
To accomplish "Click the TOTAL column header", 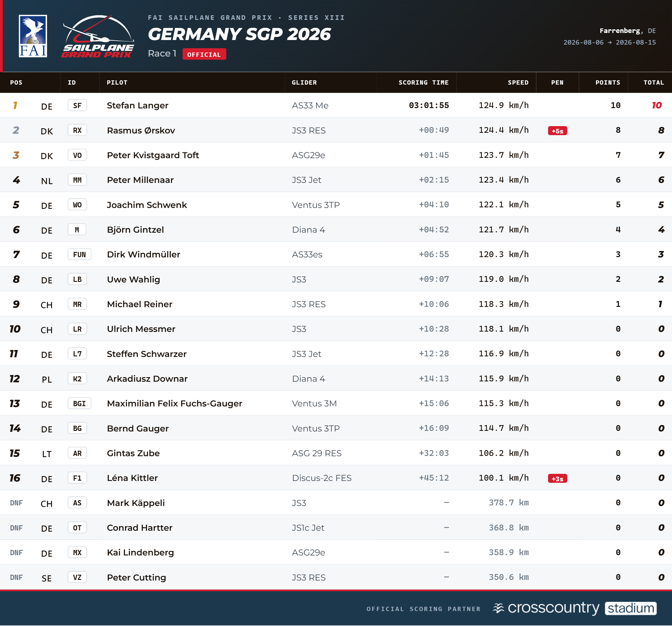I will coord(654,82).
